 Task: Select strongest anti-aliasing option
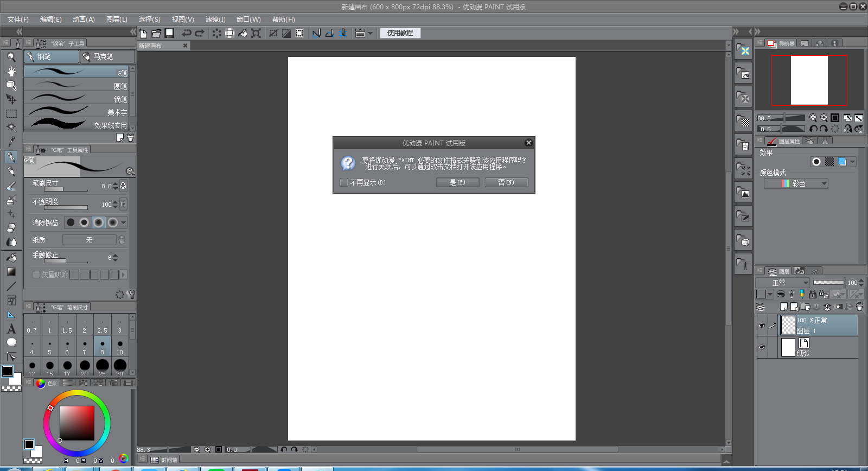112,222
